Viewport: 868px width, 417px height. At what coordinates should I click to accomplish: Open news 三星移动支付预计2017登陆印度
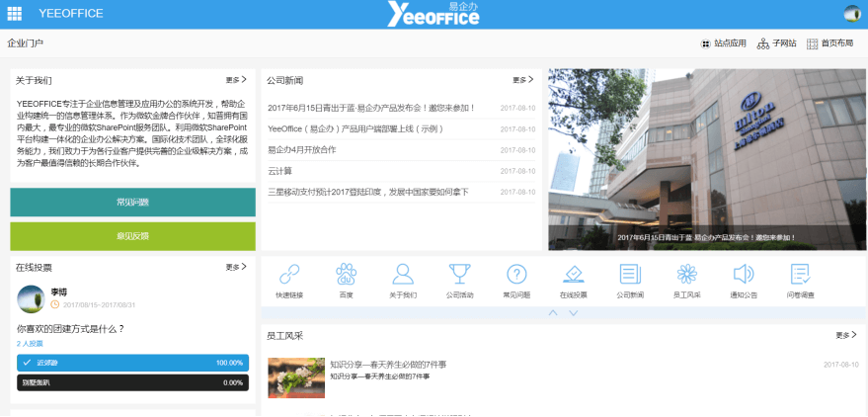click(x=368, y=192)
